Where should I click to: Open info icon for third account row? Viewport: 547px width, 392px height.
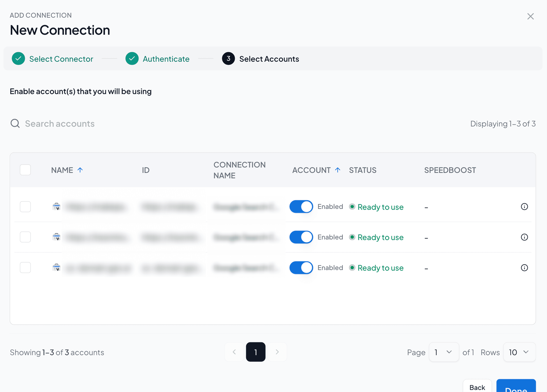[x=524, y=268]
